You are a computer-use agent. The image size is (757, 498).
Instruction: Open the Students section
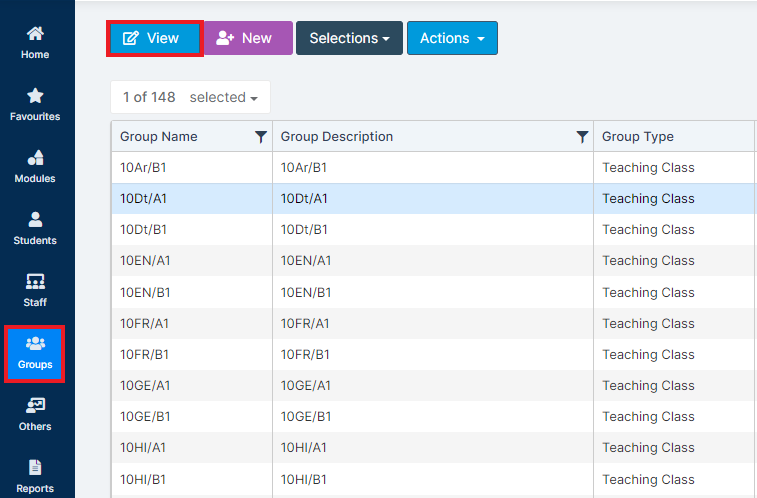pos(35,228)
